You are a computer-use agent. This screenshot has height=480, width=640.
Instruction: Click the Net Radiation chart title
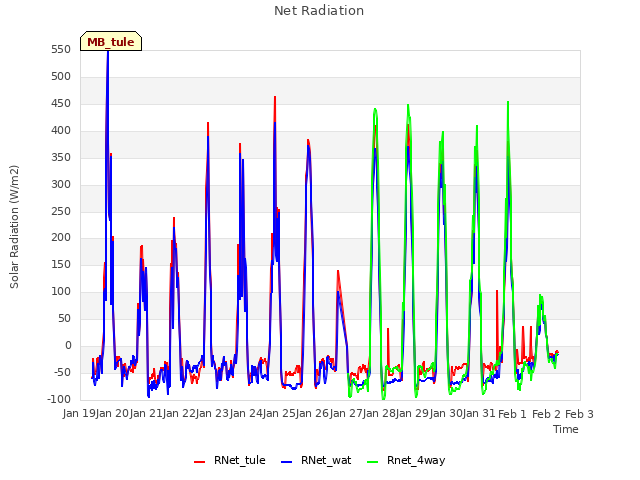[x=319, y=11]
